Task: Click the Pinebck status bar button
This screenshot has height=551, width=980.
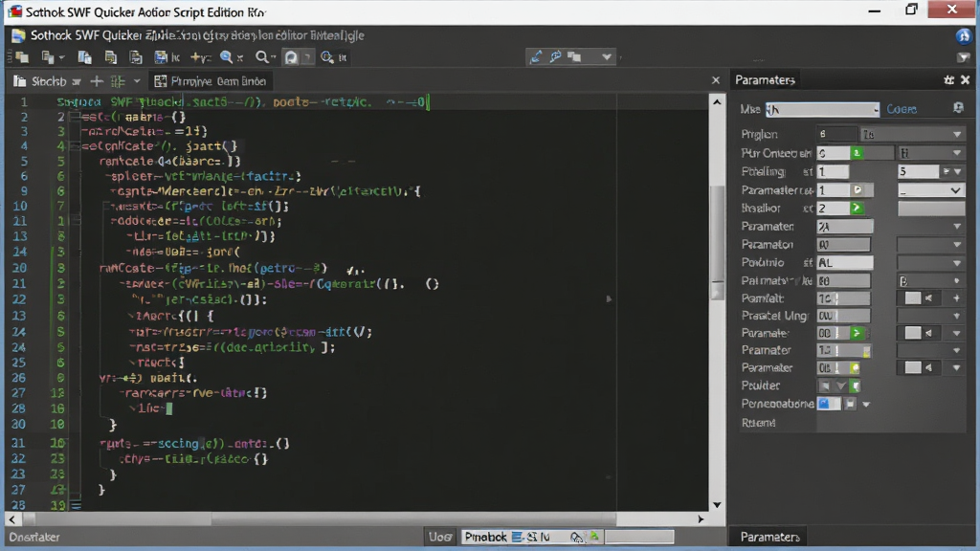Action: [485, 537]
